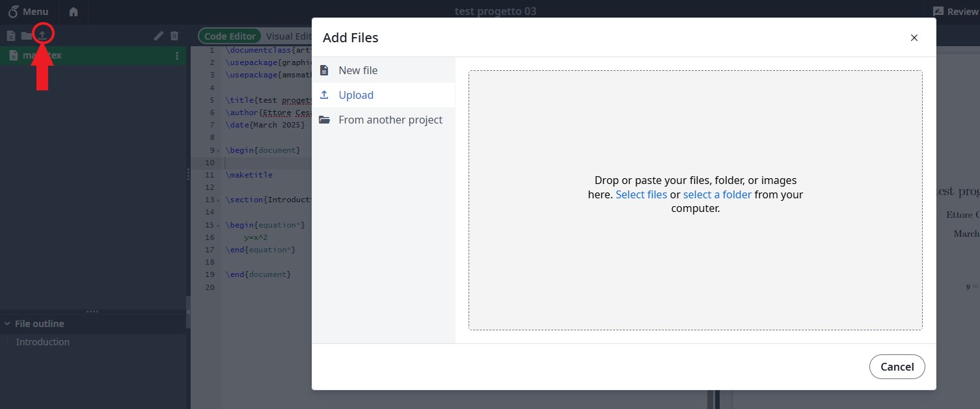Click the y=x^2 line in editor
Image resolution: width=980 pixels, height=409 pixels.
[256, 237]
